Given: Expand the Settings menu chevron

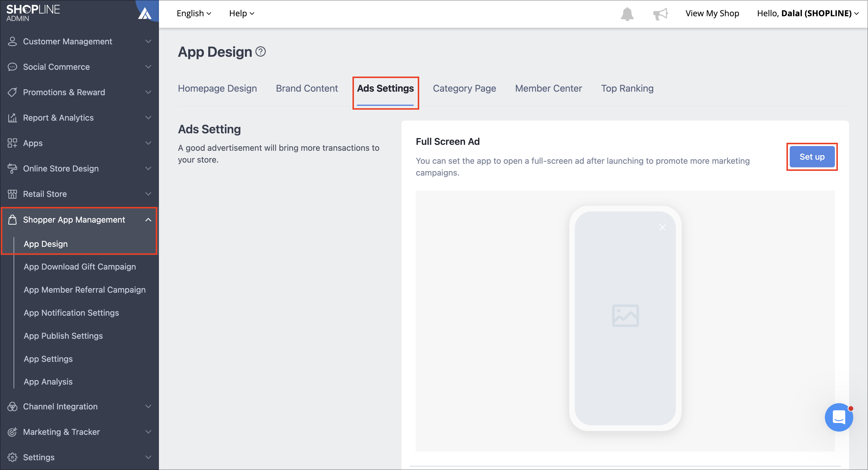Looking at the screenshot, I should click(x=148, y=457).
